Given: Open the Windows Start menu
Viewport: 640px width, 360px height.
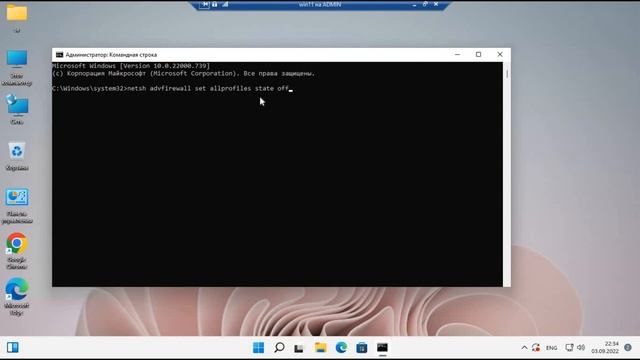Looking at the screenshot, I should point(258,348).
